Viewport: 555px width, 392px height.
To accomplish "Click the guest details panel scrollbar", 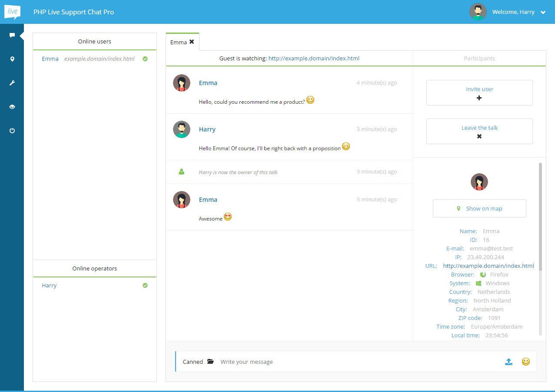I will pos(540,217).
